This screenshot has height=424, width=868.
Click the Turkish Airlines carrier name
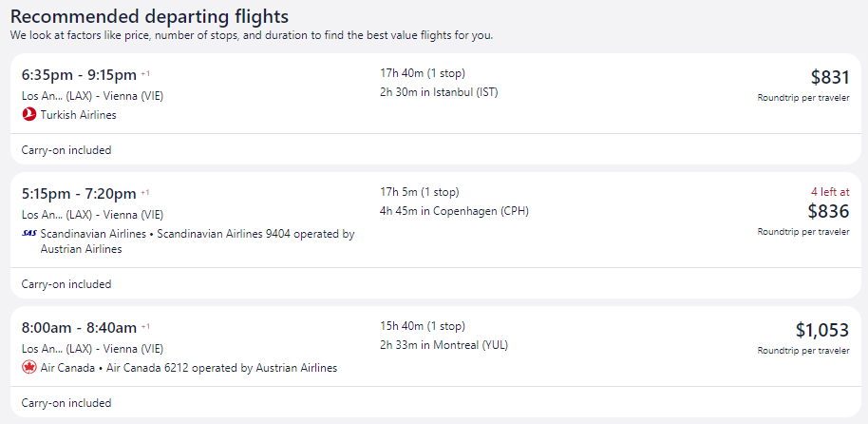click(x=79, y=115)
